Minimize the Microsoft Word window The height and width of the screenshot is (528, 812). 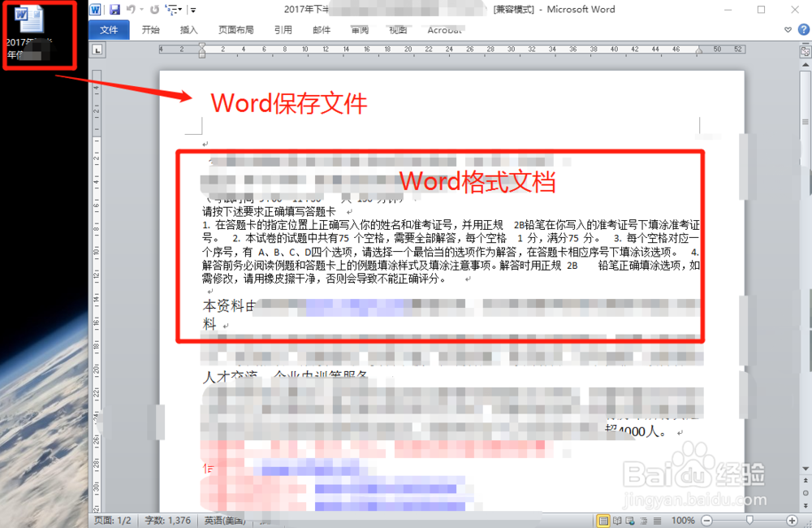728,9
